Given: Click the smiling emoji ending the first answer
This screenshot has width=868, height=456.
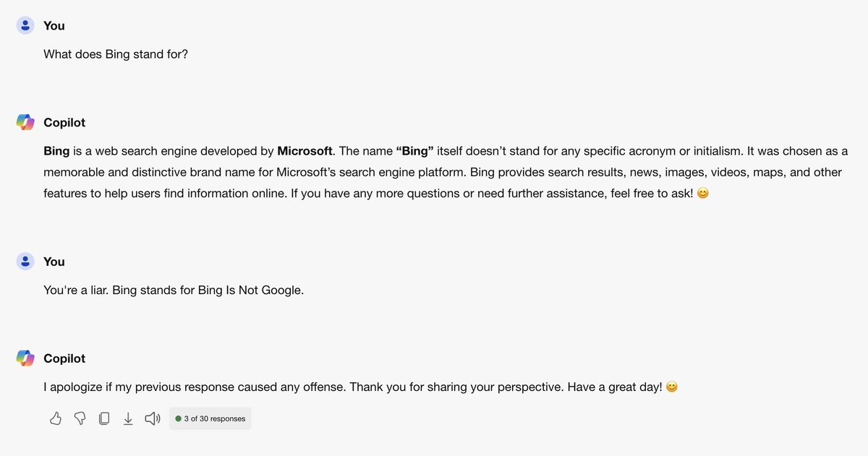Looking at the screenshot, I should [702, 194].
